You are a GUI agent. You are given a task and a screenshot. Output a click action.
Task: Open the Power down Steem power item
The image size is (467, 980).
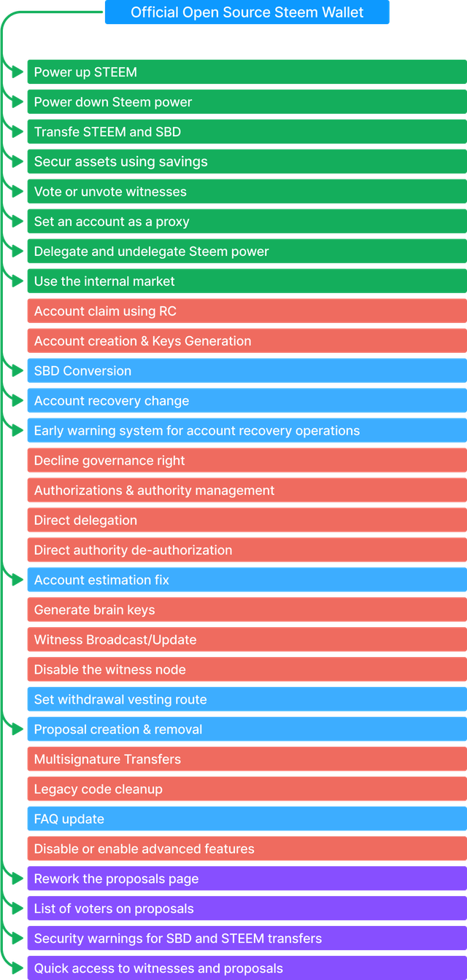pyautogui.click(x=247, y=102)
